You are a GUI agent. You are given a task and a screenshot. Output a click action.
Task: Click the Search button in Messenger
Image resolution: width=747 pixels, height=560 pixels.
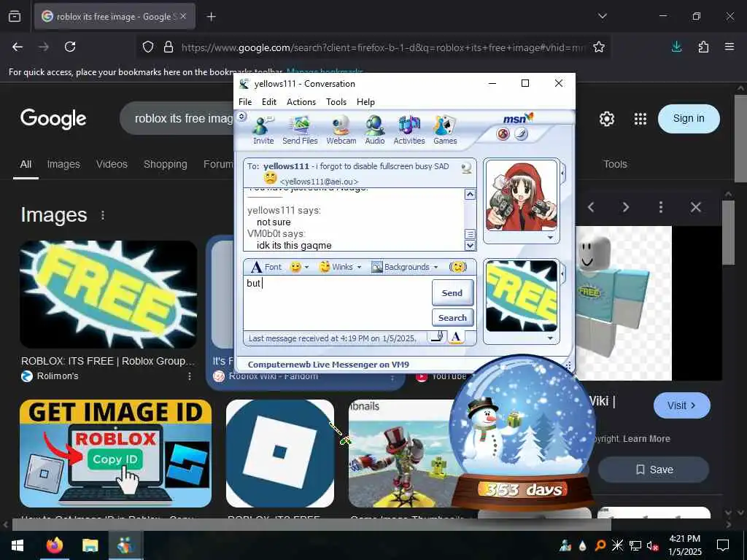(452, 318)
